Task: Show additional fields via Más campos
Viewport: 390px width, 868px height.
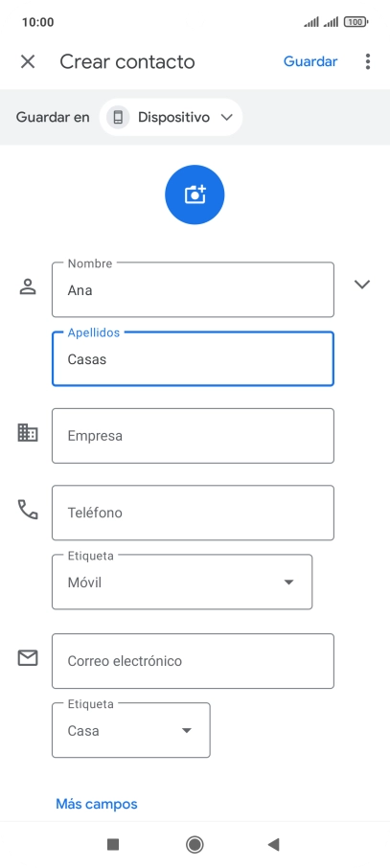Action: [x=97, y=804]
